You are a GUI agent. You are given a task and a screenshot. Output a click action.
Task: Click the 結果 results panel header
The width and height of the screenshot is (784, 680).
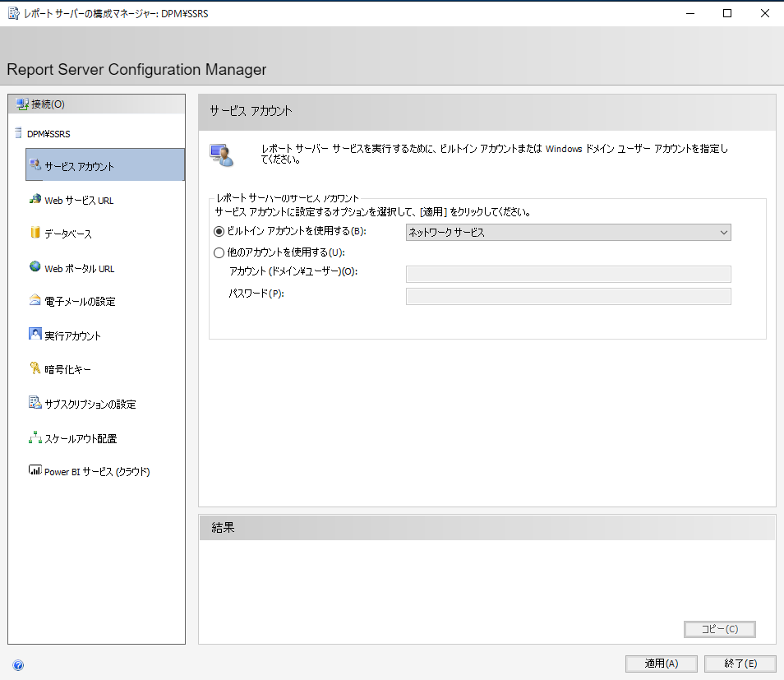pos(487,527)
